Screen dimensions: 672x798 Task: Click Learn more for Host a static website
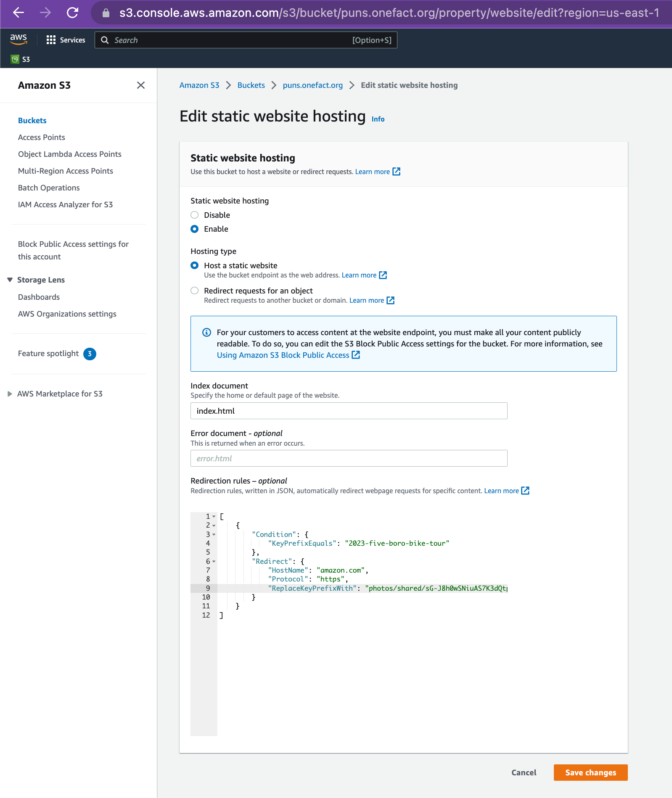coord(364,275)
